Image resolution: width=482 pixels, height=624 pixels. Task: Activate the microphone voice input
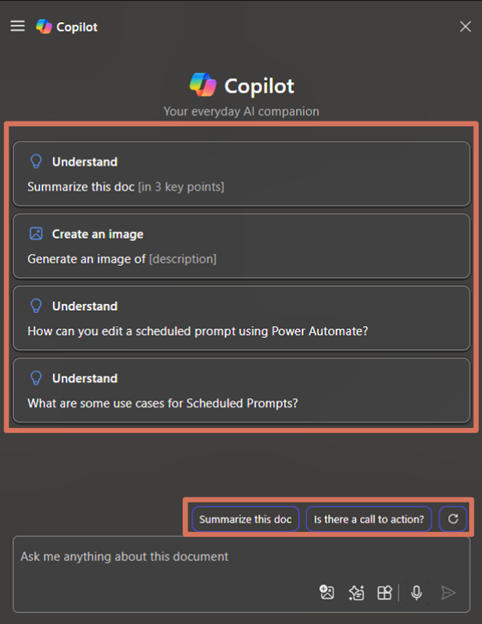click(416, 593)
